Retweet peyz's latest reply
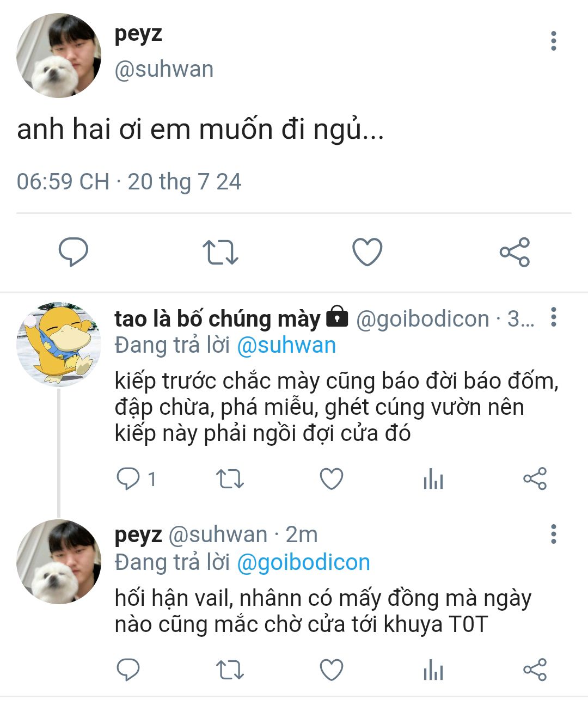 (230, 670)
